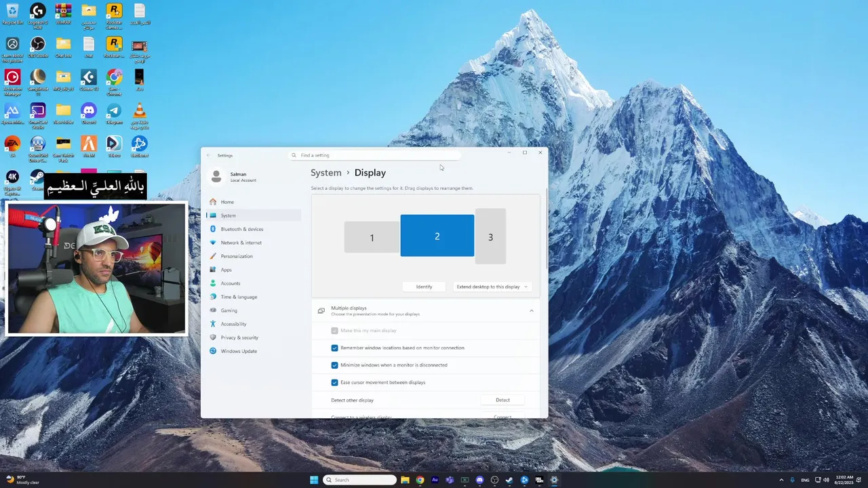The image size is (868, 488).
Task: Click the Settings back arrow
Action: click(209, 155)
